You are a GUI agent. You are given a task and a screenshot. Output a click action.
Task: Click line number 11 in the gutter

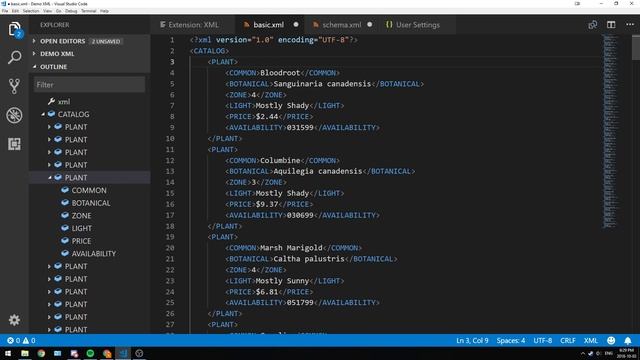pos(170,149)
